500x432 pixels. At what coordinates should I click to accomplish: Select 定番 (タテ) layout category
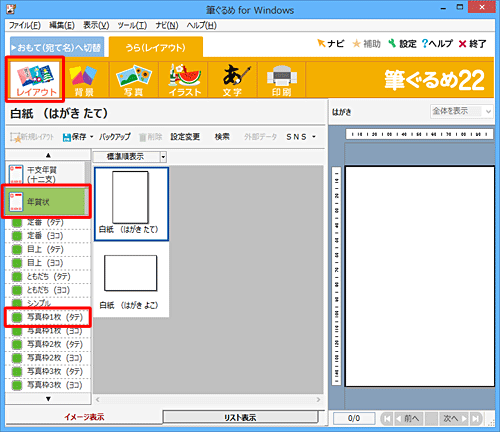coord(48,222)
